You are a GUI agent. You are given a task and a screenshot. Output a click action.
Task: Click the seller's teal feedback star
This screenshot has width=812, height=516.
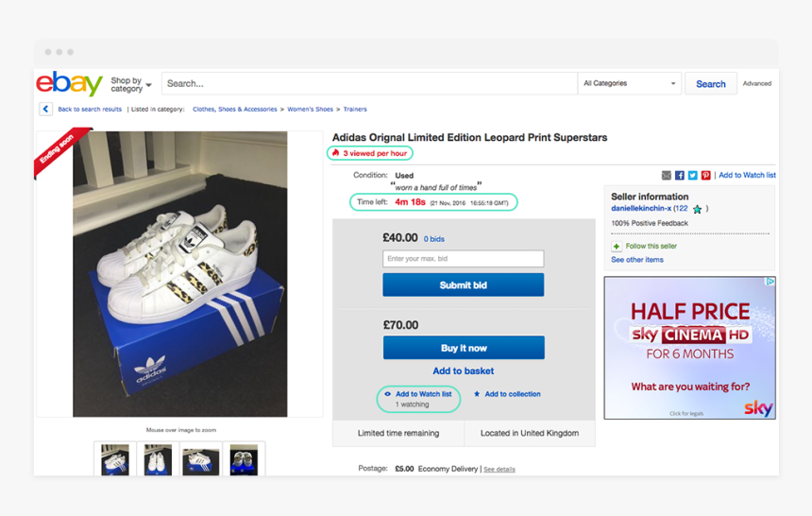pyautogui.click(x=698, y=209)
